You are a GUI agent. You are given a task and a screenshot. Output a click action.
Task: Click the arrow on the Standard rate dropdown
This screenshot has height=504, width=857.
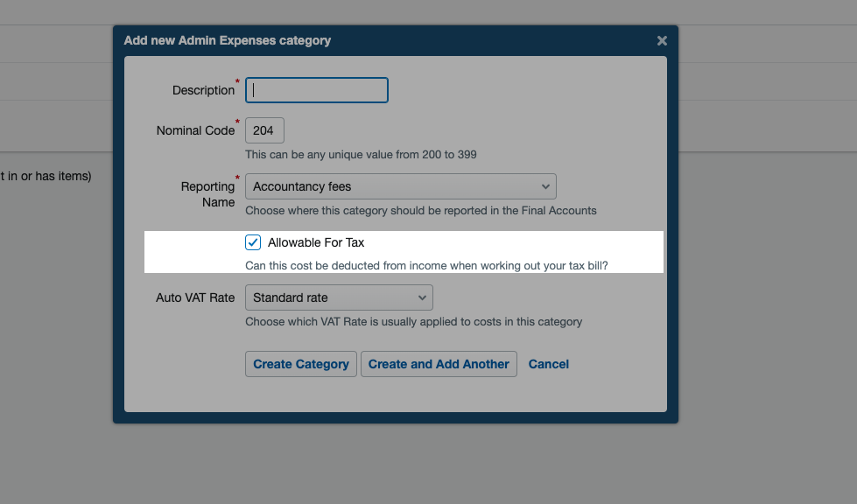pos(422,297)
